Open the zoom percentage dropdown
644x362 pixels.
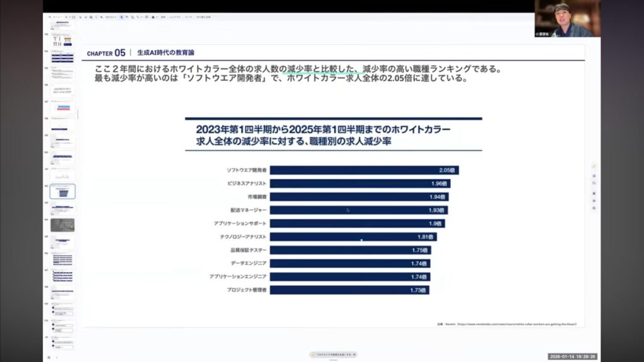tap(111, 17)
